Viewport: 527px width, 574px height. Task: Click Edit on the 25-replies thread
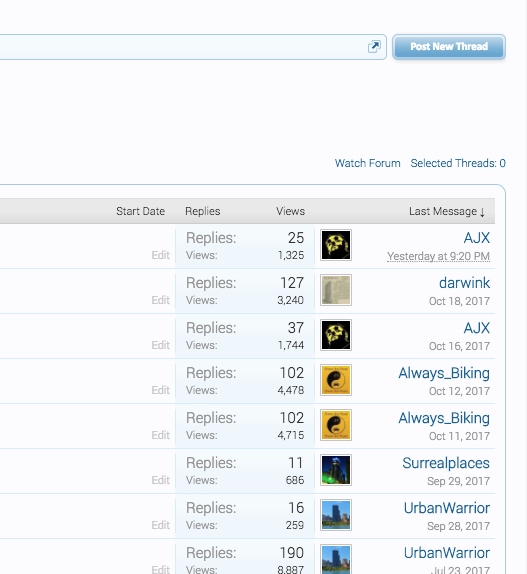pos(161,255)
